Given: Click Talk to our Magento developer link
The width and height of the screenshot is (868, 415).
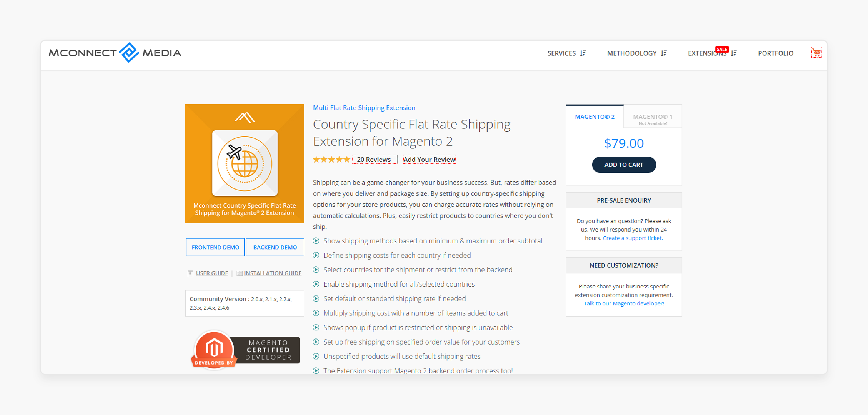Looking at the screenshot, I should pyautogui.click(x=624, y=304).
